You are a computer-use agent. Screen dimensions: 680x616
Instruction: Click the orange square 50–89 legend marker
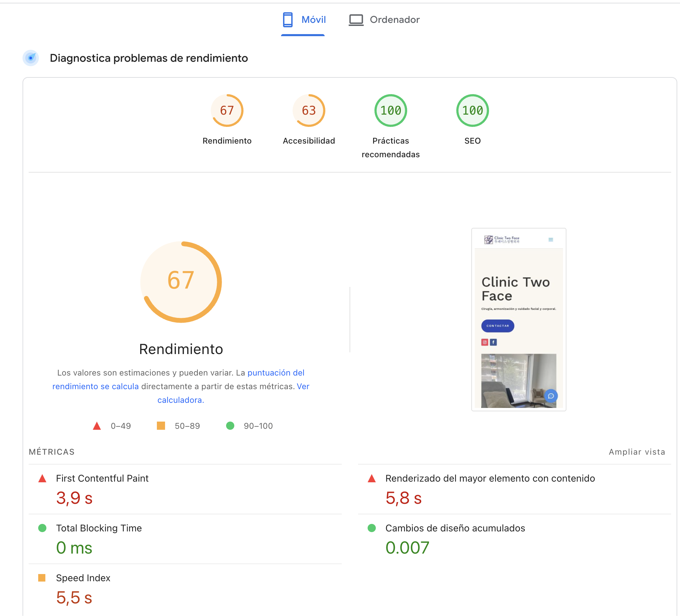pyautogui.click(x=161, y=426)
